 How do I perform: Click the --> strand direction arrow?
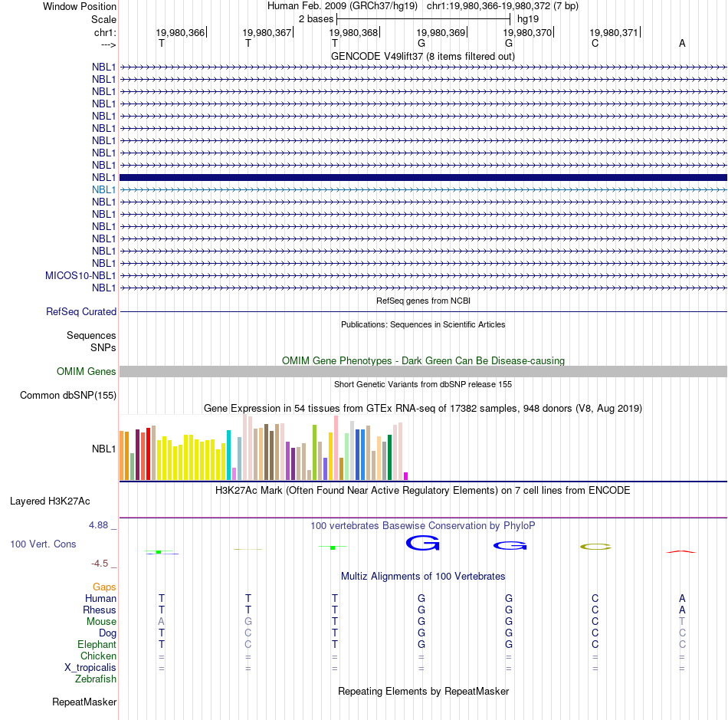109,44
